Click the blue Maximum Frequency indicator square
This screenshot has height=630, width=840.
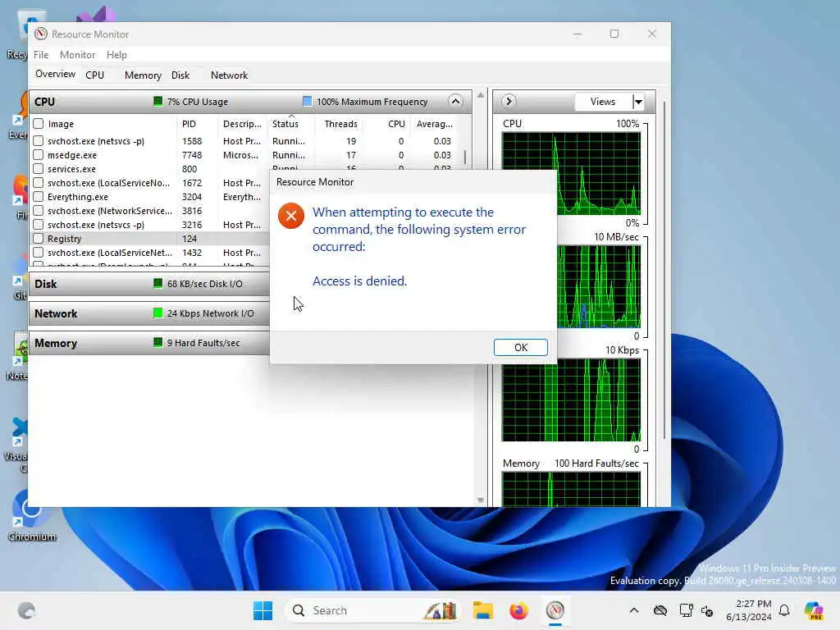(307, 101)
